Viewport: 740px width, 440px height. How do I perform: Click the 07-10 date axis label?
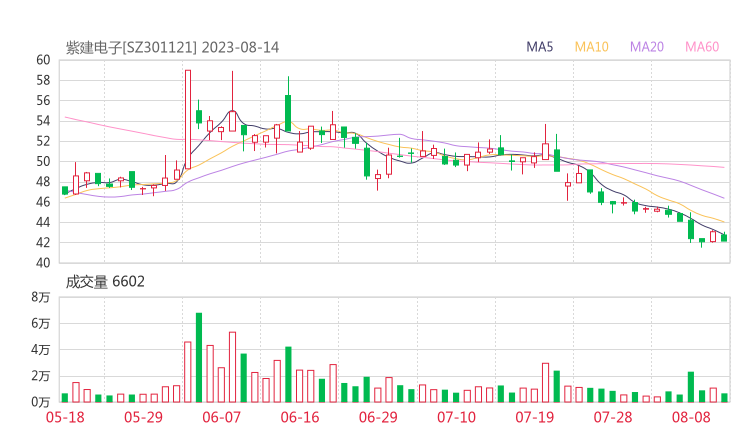tap(456, 417)
